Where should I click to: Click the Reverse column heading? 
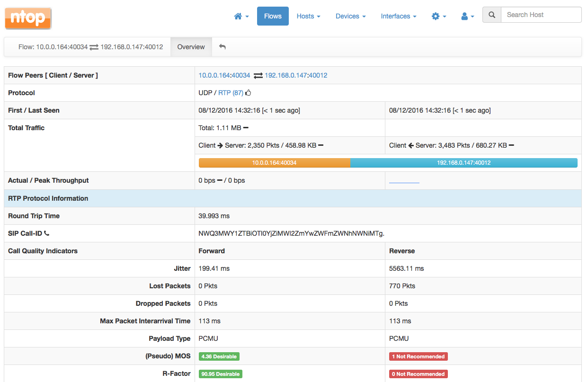click(402, 251)
